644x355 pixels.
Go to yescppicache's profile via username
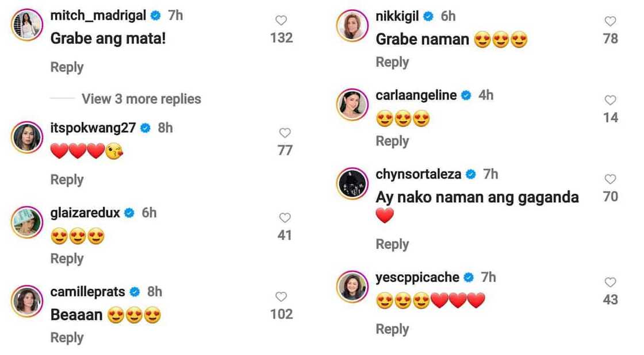417,277
